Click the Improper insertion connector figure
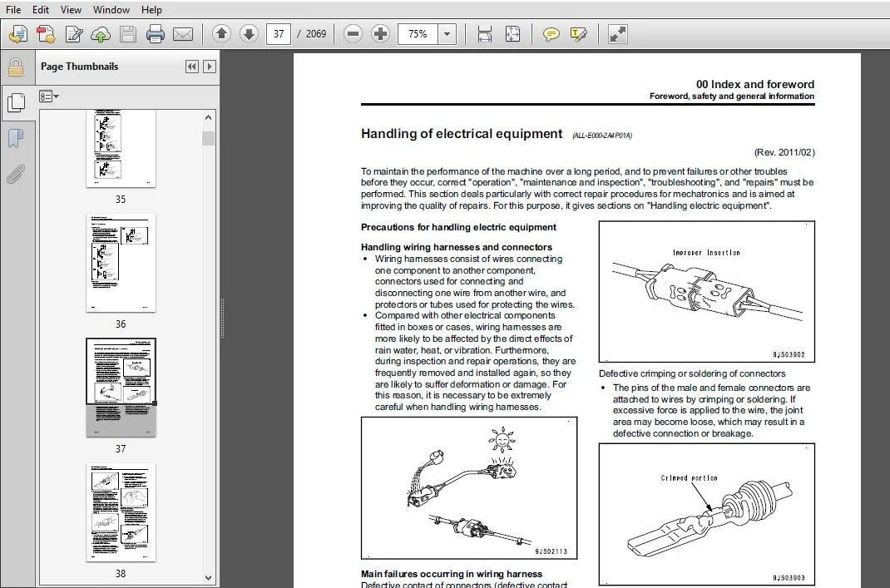This screenshot has height=588, width=890. pyautogui.click(x=707, y=292)
